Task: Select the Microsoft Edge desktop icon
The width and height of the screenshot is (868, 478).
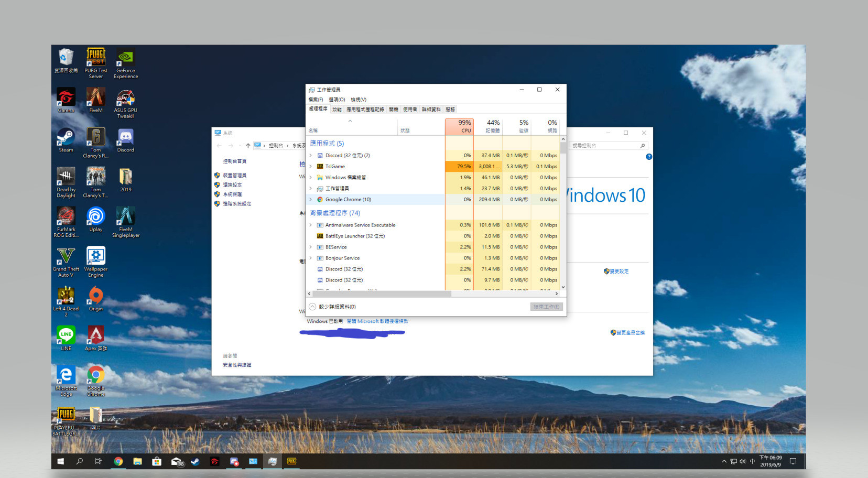Action: [x=66, y=381]
